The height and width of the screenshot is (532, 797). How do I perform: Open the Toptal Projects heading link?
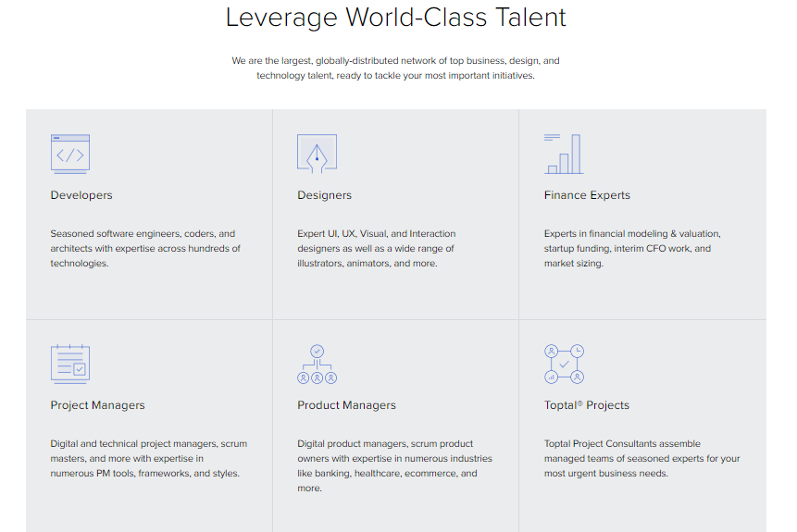click(587, 405)
